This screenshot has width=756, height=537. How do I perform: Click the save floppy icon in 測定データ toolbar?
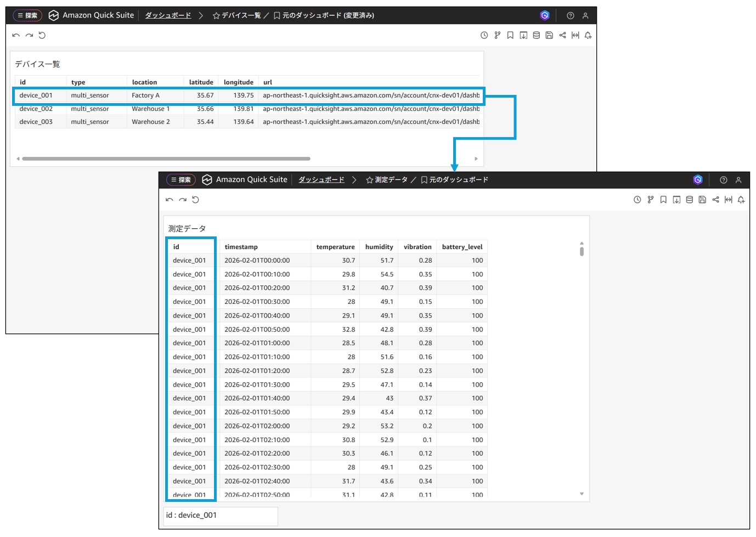702,200
